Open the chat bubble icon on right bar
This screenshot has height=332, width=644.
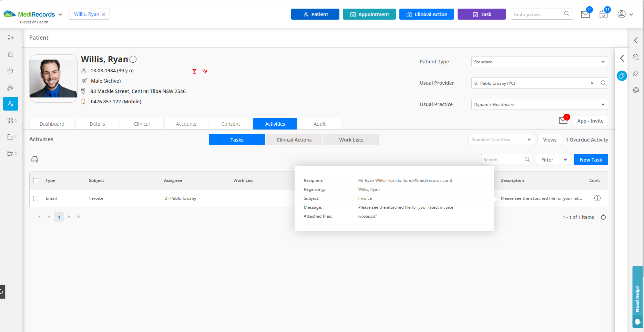coord(636,57)
